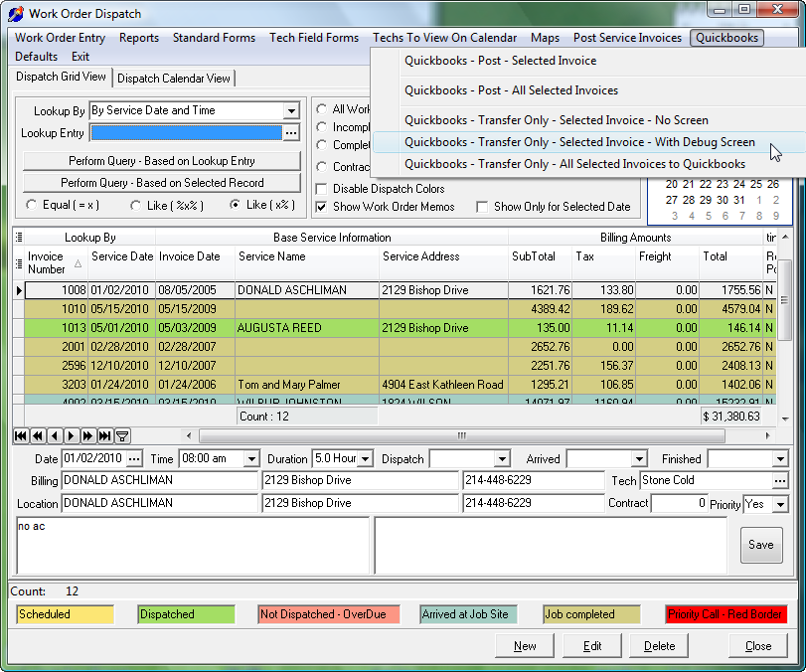
Task: Click the Delete button
Action: pos(660,646)
